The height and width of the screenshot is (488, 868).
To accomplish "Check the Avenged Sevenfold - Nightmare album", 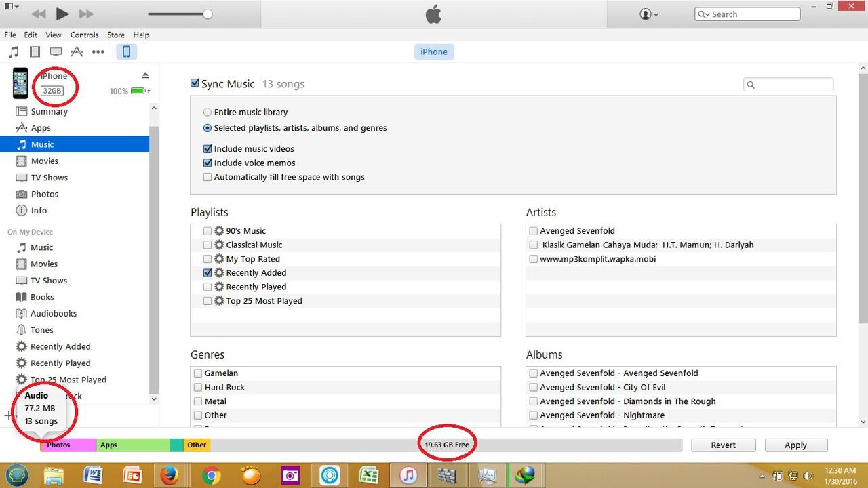I will point(534,415).
